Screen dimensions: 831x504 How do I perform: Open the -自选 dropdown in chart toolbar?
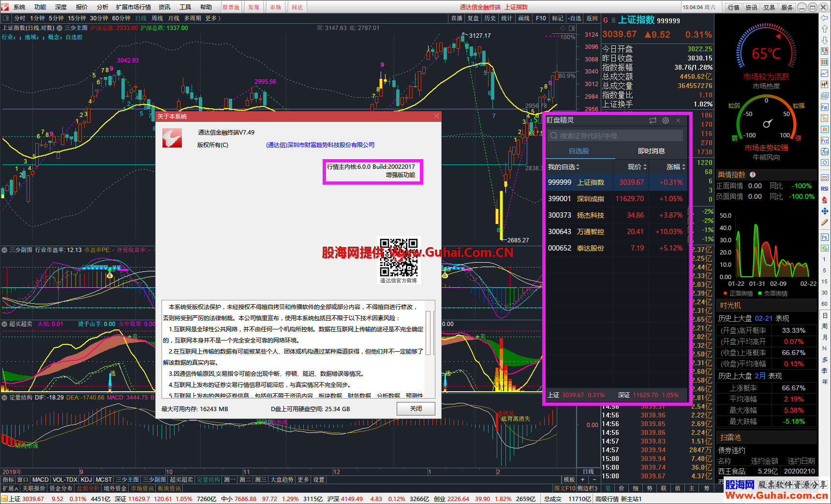click(574, 18)
